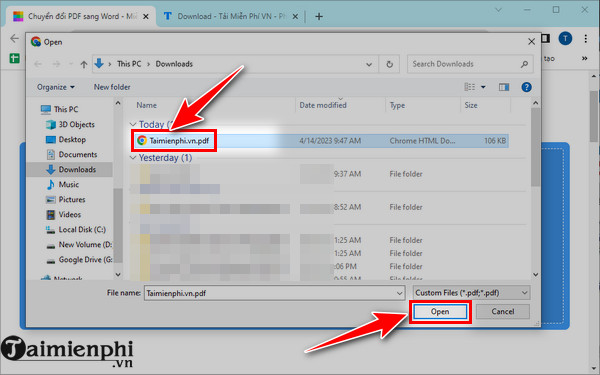Open Local Disk (C:) in the sidebar
Image resolution: width=600 pixels, height=375 pixels.
pyautogui.click(x=82, y=230)
